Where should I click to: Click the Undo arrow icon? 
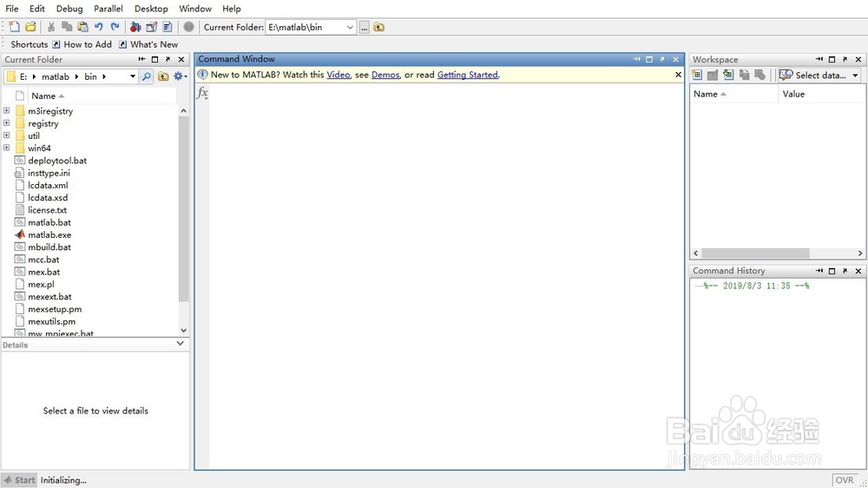point(99,27)
